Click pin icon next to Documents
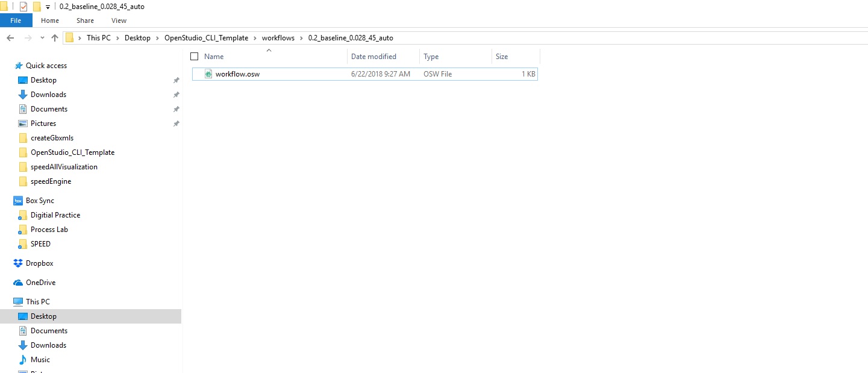This screenshot has height=373, width=868. [176, 109]
